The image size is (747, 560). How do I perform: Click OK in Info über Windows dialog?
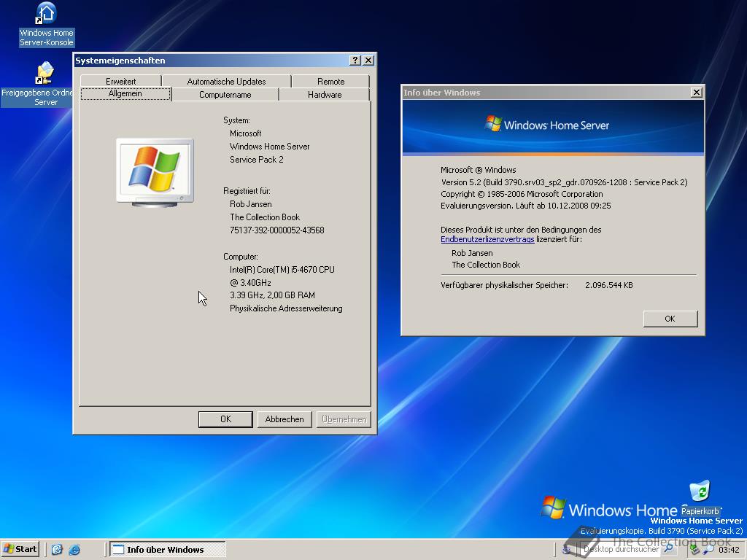pyautogui.click(x=670, y=319)
